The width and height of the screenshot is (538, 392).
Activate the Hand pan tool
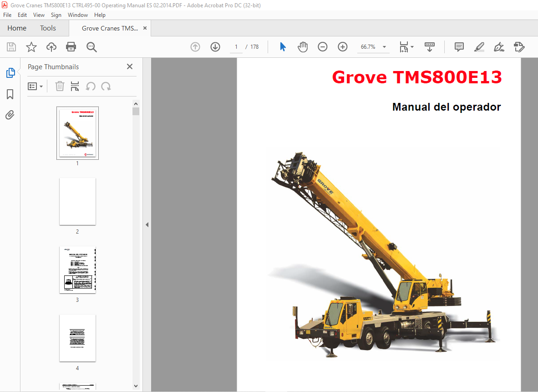[x=303, y=47]
